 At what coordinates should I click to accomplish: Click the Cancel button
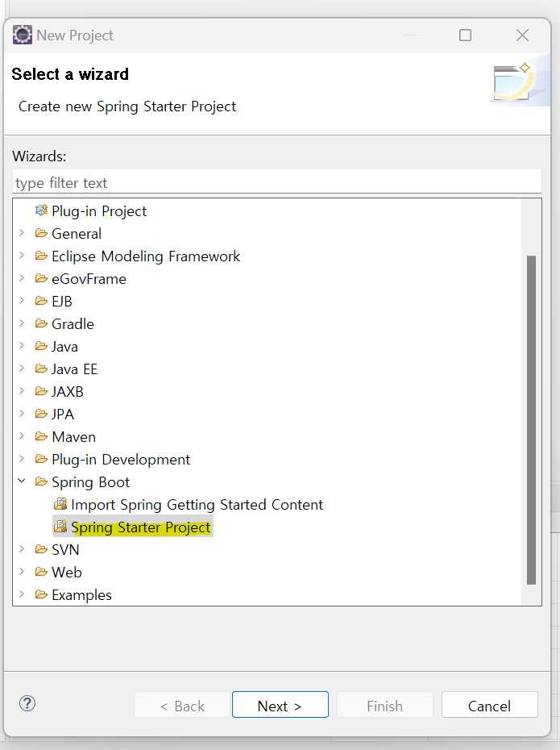click(490, 705)
